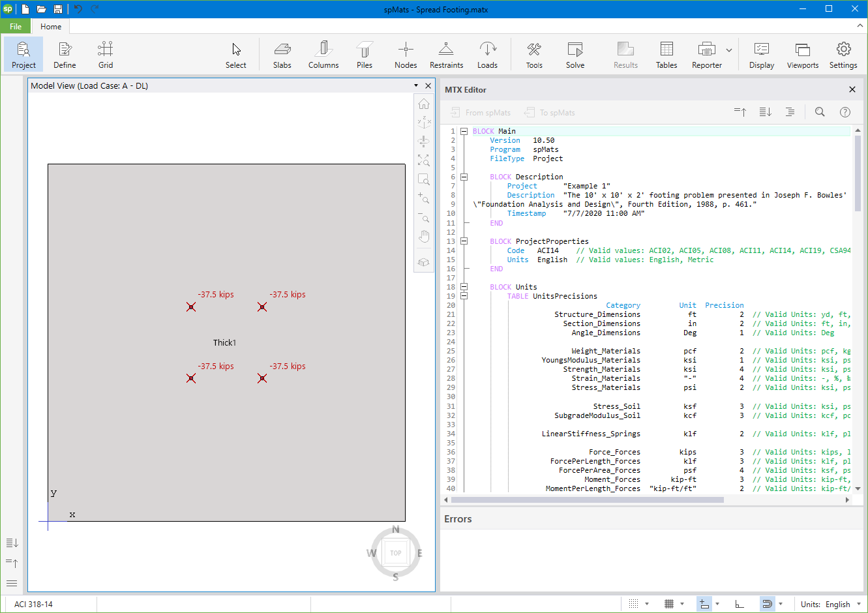Click the list-with-down-arrow icon in left sidebar

point(12,543)
